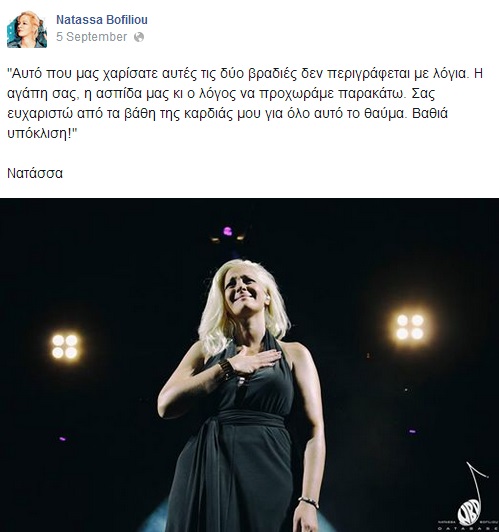Open the Natassa Bofiliou profile link
The width and height of the screenshot is (499, 532).
click(x=102, y=20)
